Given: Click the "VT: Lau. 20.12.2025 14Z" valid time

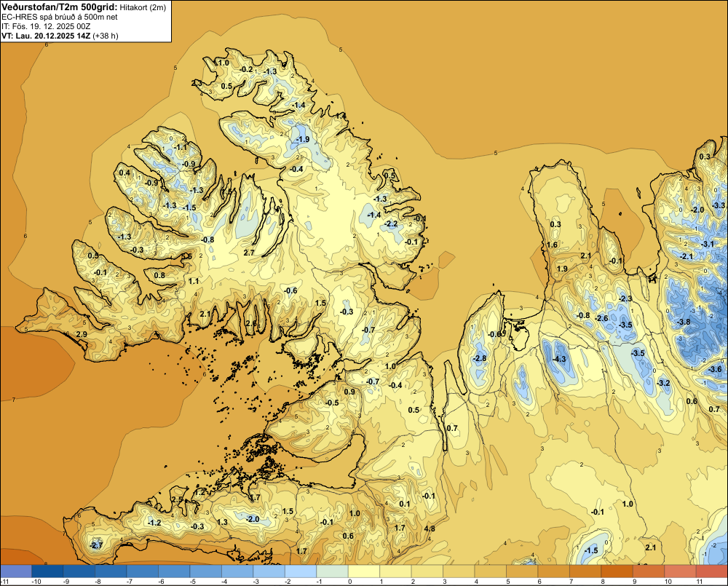Looking at the screenshot, I should click(46, 36).
